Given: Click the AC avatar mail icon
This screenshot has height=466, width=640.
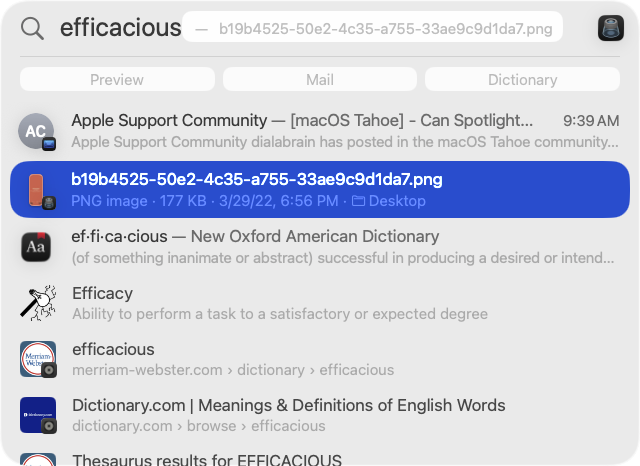Looking at the screenshot, I should [37, 132].
